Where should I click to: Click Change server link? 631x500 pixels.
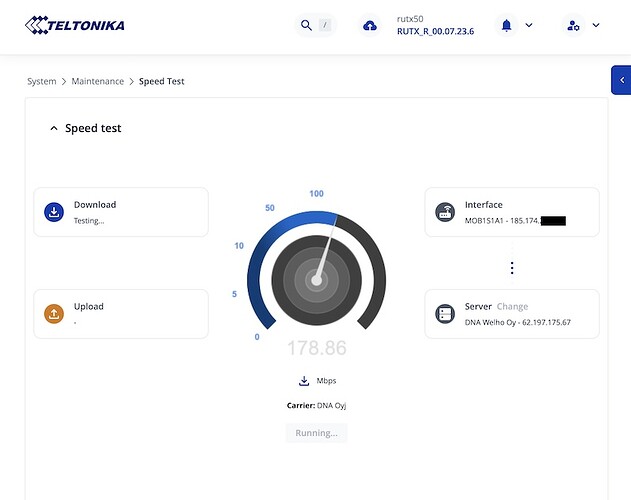point(512,307)
